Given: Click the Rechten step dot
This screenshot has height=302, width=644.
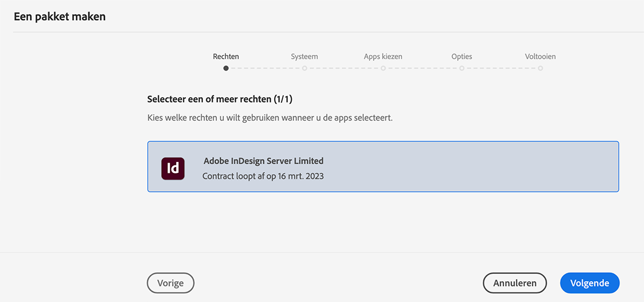Looking at the screenshot, I should coord(226,68).
